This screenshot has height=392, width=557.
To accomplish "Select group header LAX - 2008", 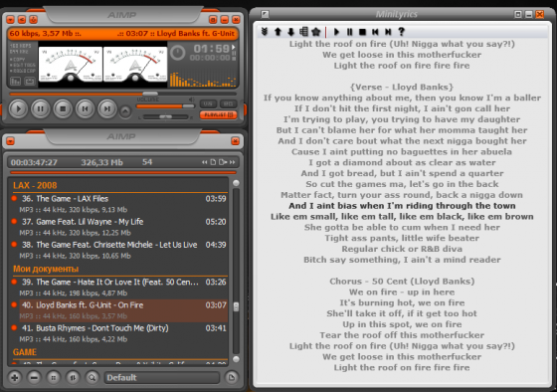I will 35,185.
